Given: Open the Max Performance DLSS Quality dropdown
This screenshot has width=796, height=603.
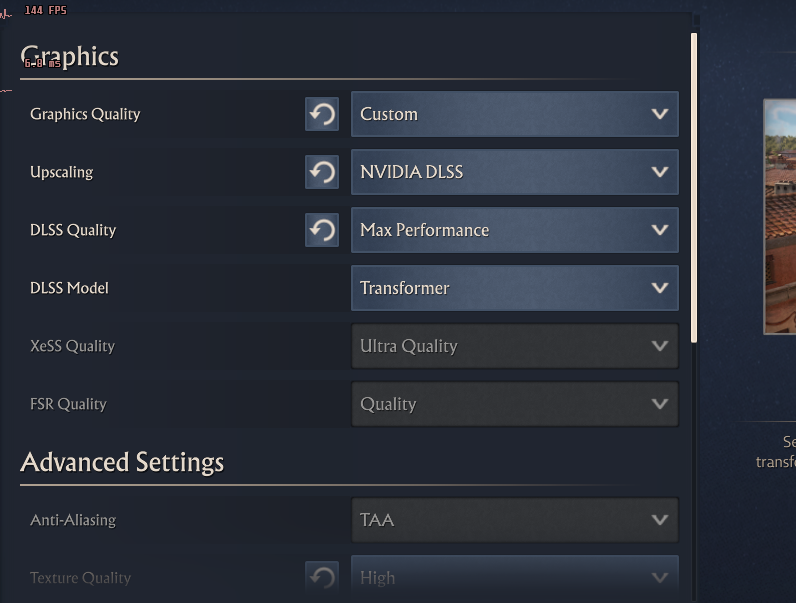Looking at the screenshot, I should pos(514,230).
